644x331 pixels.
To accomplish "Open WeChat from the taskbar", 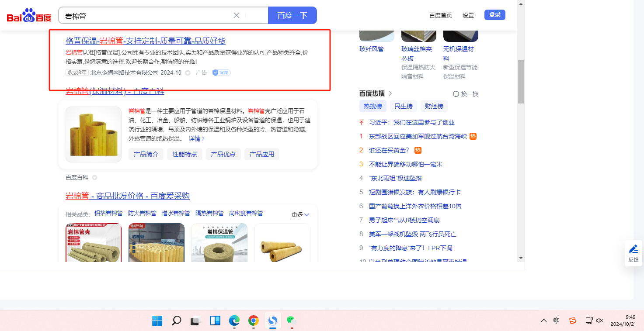I will [x=292, y=321].
